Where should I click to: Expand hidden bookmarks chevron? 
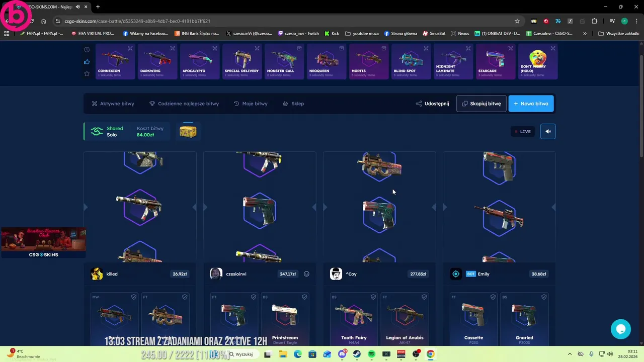585,33
